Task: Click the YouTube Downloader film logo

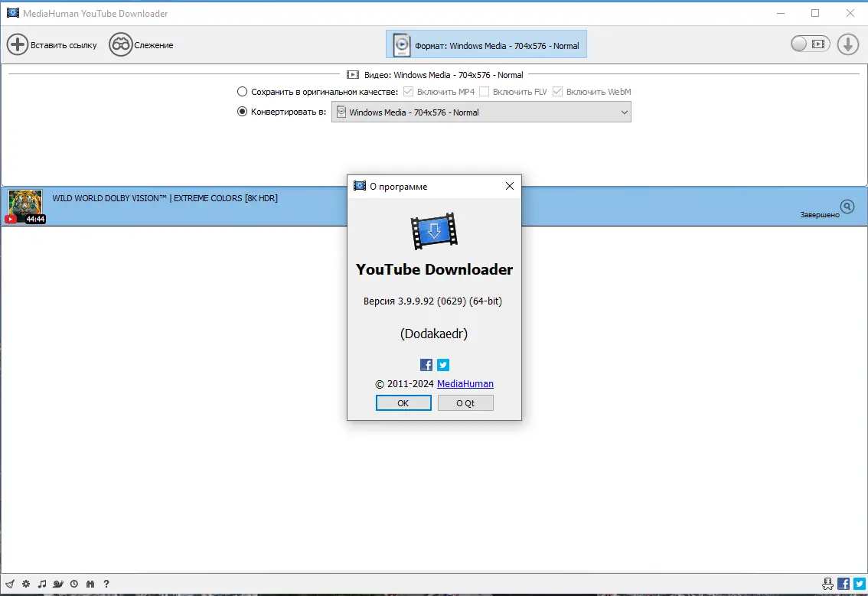Action: [x=434, y=231]
